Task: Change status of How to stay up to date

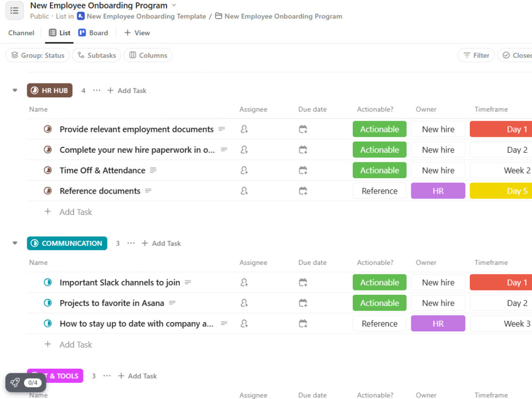Action: pos(48,323)
